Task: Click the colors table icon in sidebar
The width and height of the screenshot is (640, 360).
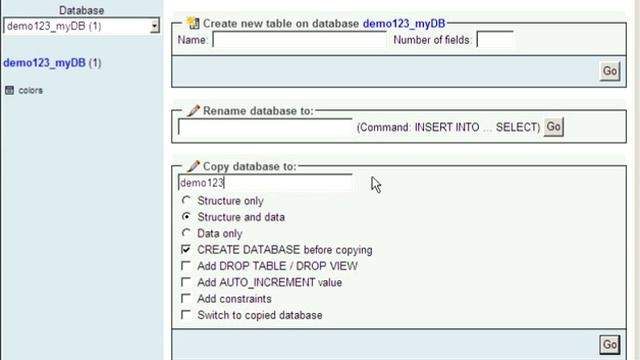Action: click(x=9, y=90)
